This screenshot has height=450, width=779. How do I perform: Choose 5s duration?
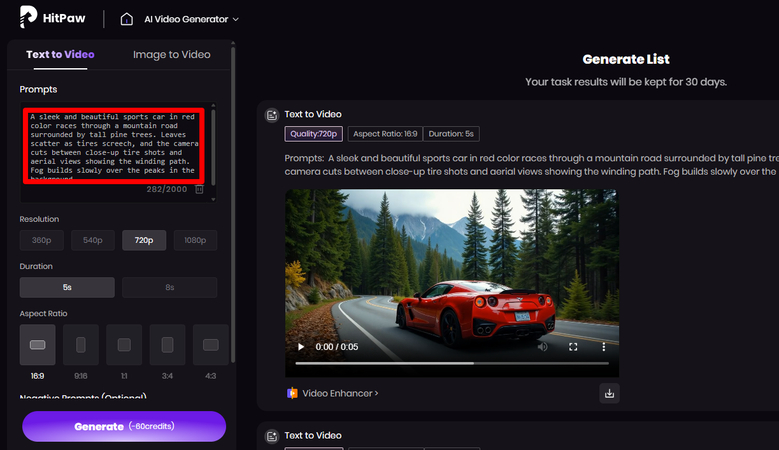(67, 288)
